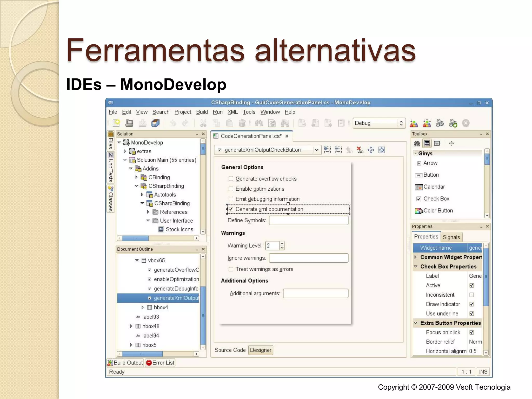Open the Error List pad

tap(160, 363)
